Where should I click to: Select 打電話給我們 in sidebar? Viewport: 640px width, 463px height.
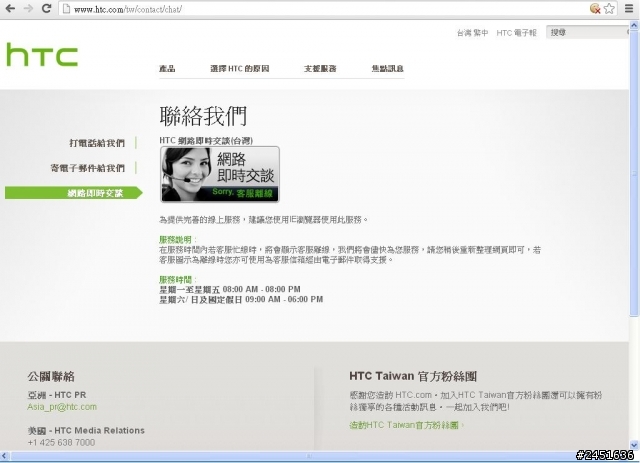click(97, 143)
